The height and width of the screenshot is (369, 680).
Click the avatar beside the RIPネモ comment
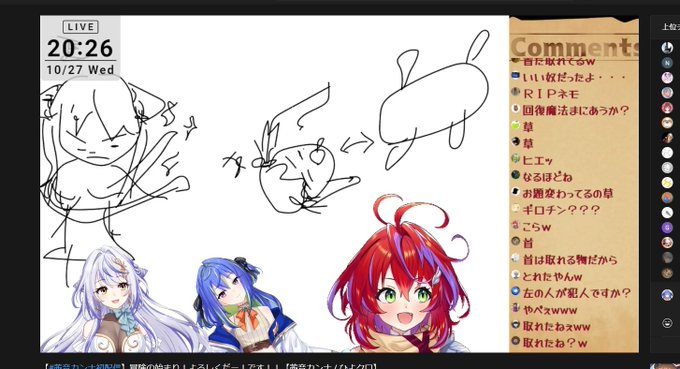click(515, 92)
